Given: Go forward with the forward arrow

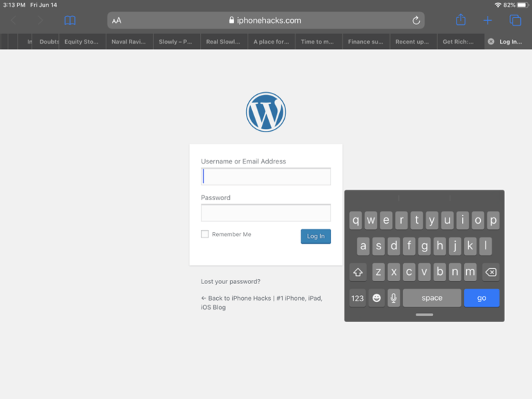Looking at the screenshot, I should [x=40, y=20].
